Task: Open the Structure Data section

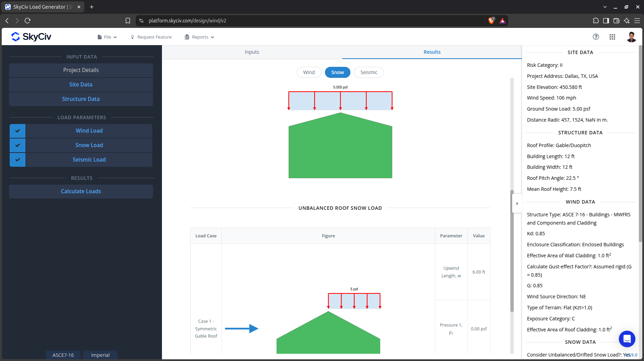Action: point(81,99)
